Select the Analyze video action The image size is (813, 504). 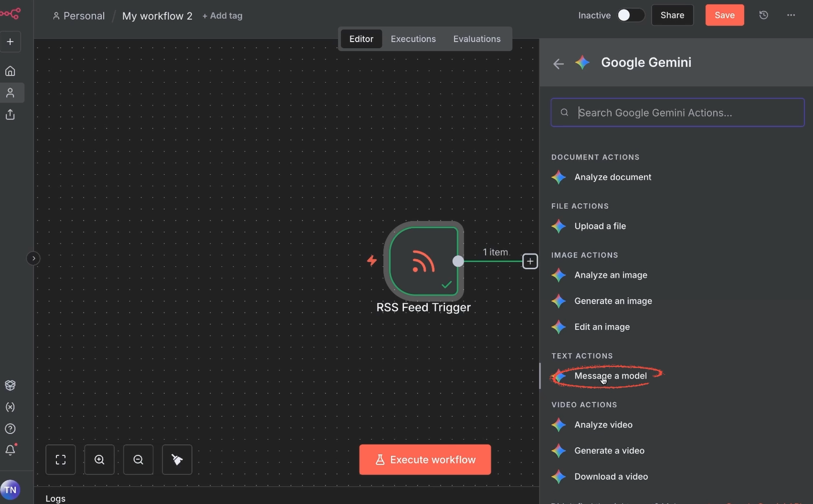pyautogui.click(x=603, y=425)
